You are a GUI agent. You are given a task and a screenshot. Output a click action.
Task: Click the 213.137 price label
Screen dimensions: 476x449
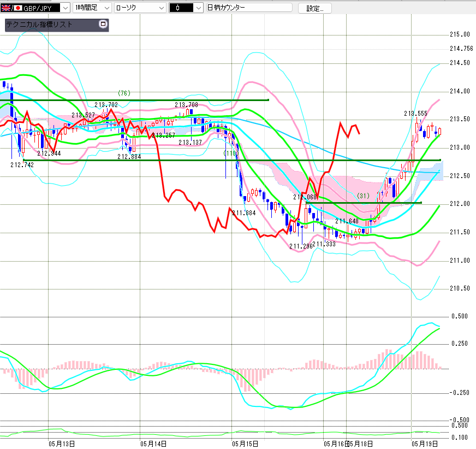pyautogui.click(x=190, y=143)
